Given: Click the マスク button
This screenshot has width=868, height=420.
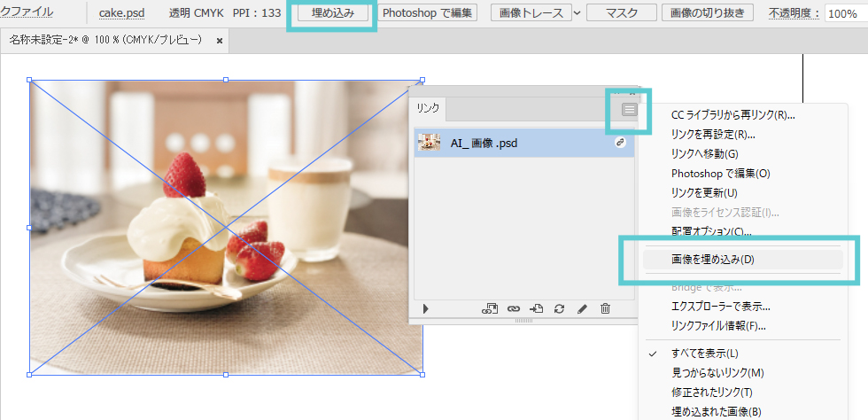Looking at the screenshot, I should click(623, 13).
